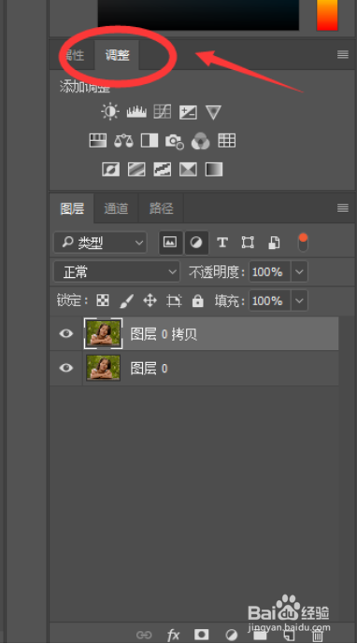Turn layer filtering on or off
The height and width of the screenshot is (644, 357).
303,243
